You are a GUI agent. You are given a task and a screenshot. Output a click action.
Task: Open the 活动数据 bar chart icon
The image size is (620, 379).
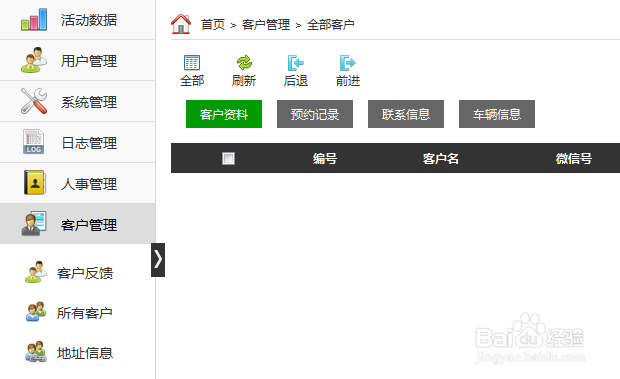tap(34, 20)
